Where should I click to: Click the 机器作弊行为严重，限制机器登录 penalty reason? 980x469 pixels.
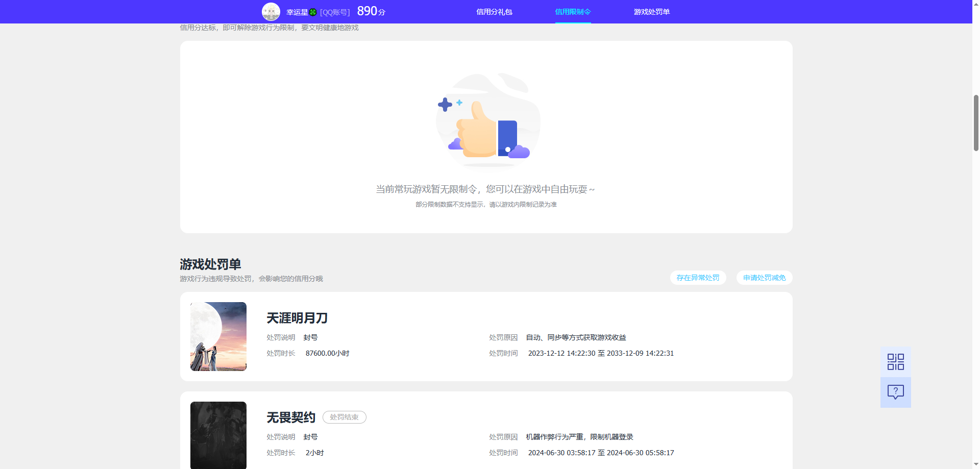coord(579,437)
